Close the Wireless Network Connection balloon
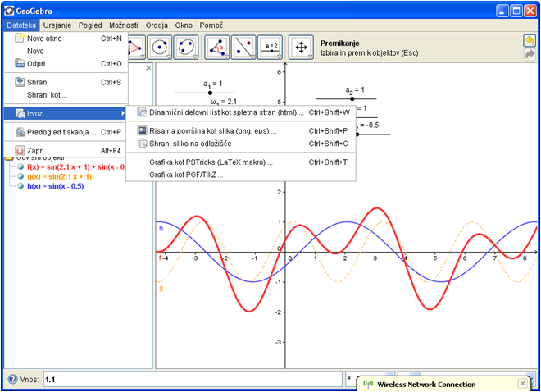Viewport: 541px width, 392px height. (523, 383)
